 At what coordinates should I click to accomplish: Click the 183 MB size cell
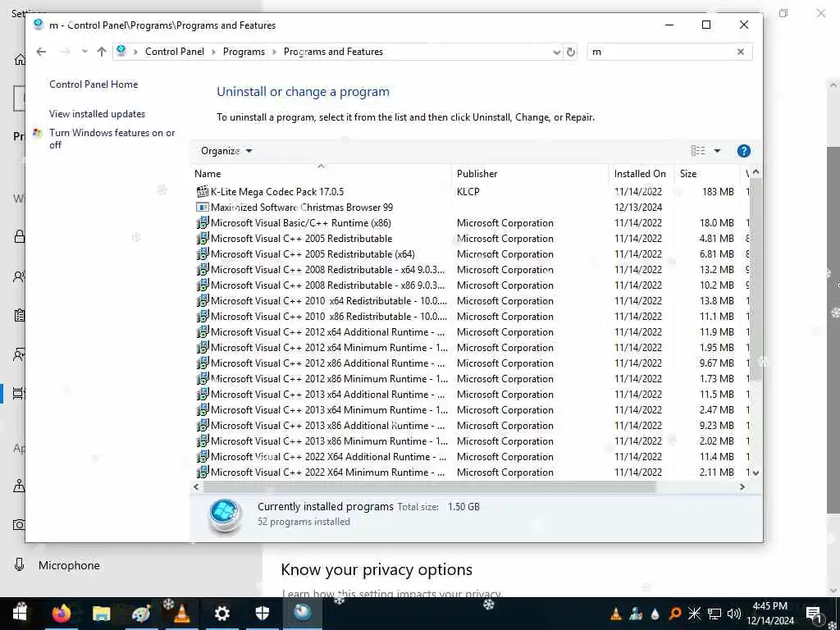(x=718, y=192)
